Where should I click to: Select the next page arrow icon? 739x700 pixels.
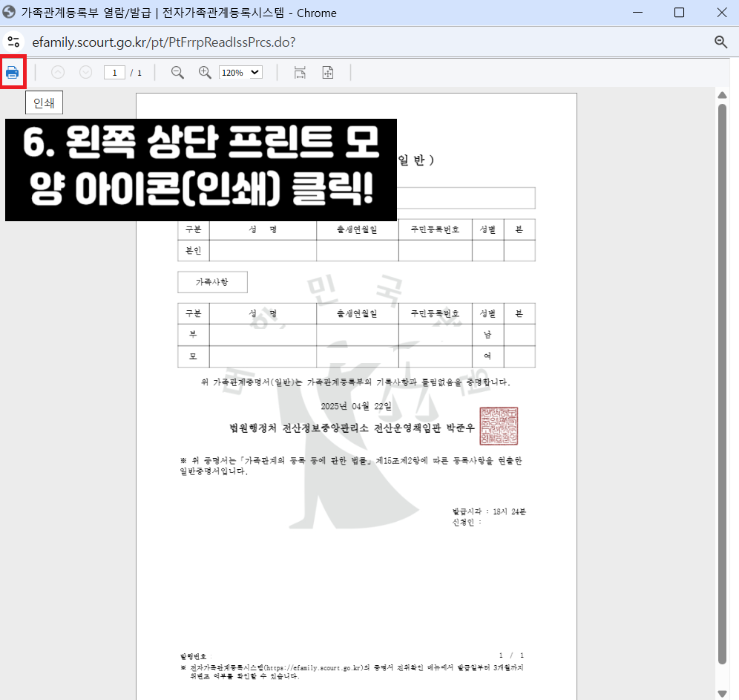(x=85, y=72)
